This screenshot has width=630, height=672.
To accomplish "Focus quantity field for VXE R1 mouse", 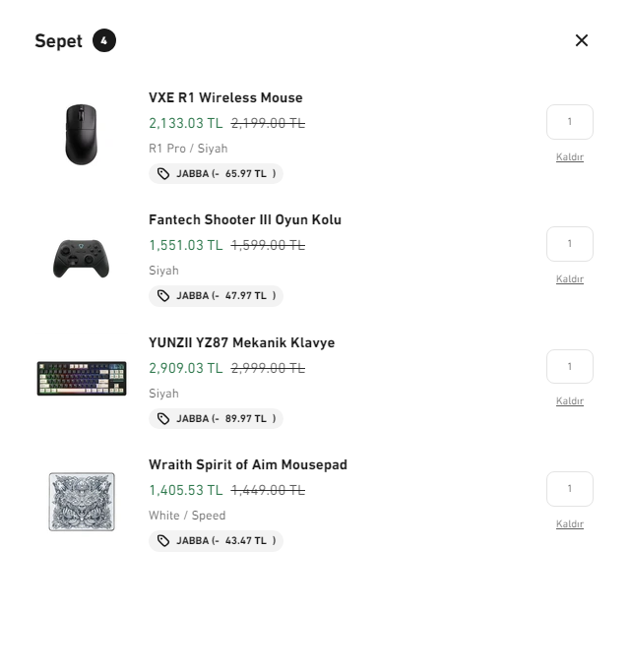I will point(570,122).
